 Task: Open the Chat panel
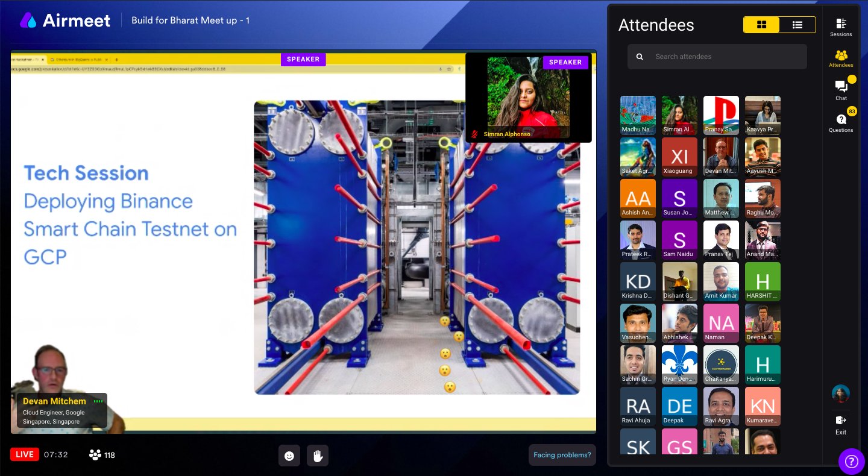coord(841,90)
